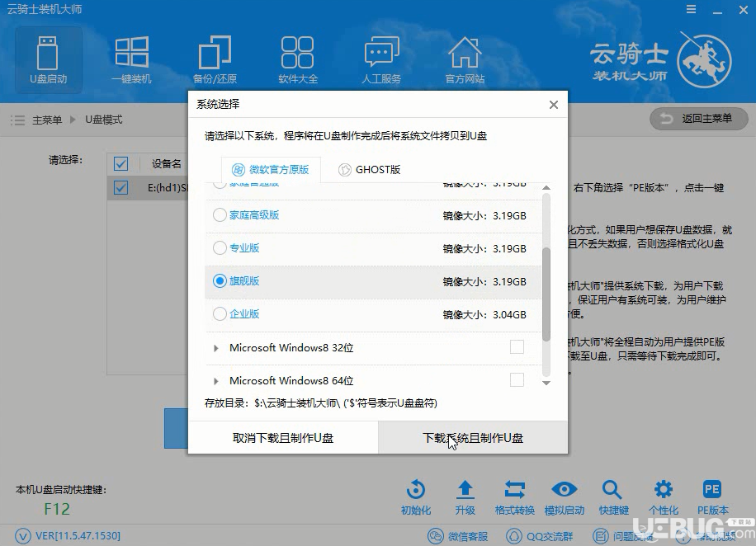
Task: Open the 一键装机 section
Action: (131, 59)
